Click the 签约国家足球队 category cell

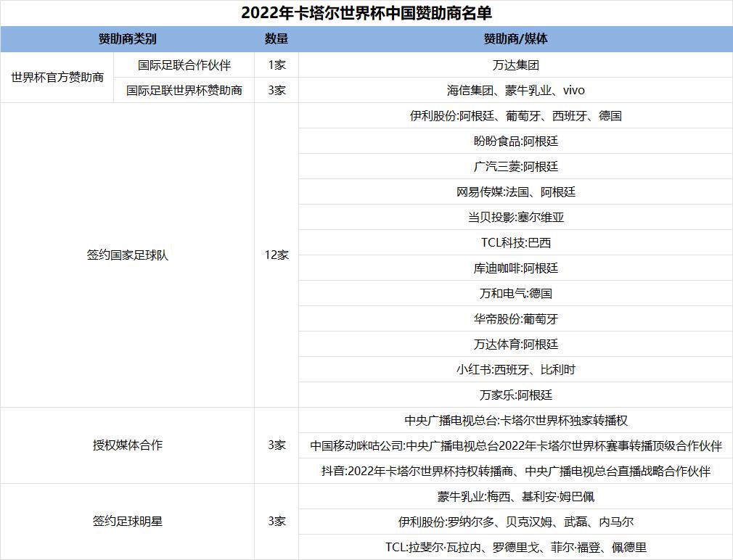tap(127, 255)
